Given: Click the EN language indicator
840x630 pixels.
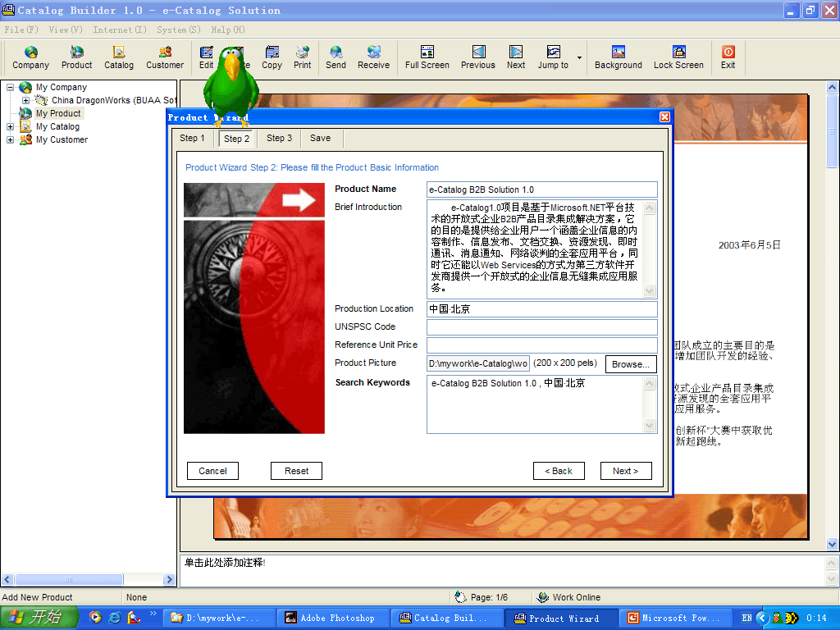Looking at the screenshot, I should 746,618.
